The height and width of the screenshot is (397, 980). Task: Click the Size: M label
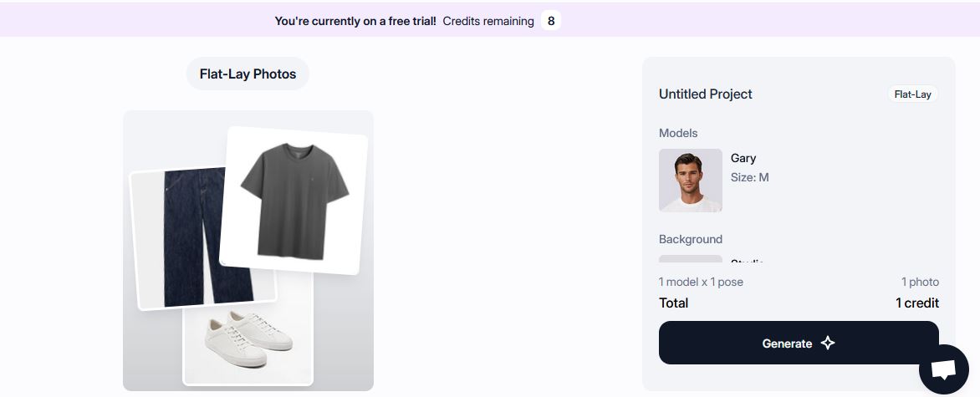click(x=749, y=177)
